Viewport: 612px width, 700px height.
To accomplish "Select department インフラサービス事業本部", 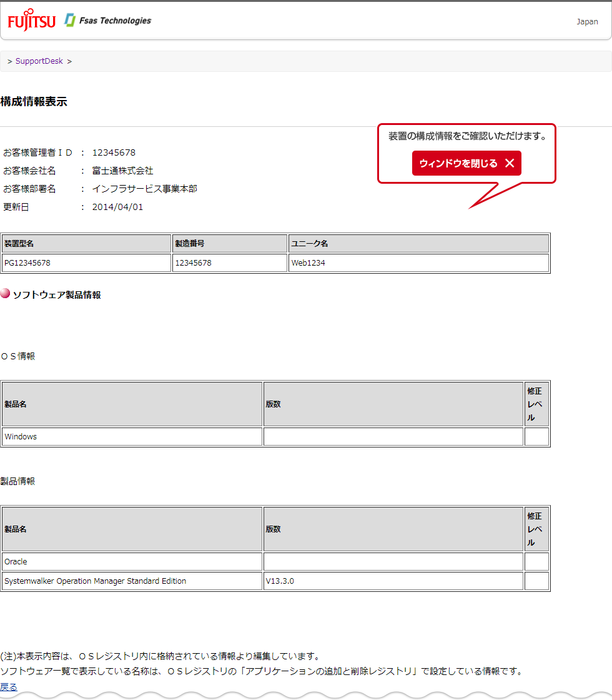I will [144, 189].
